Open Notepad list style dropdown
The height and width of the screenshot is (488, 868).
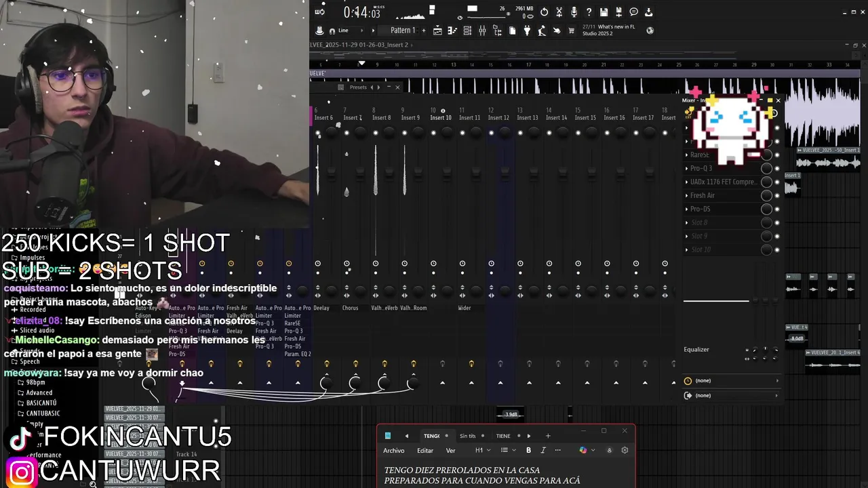click(x=508, y=450)
